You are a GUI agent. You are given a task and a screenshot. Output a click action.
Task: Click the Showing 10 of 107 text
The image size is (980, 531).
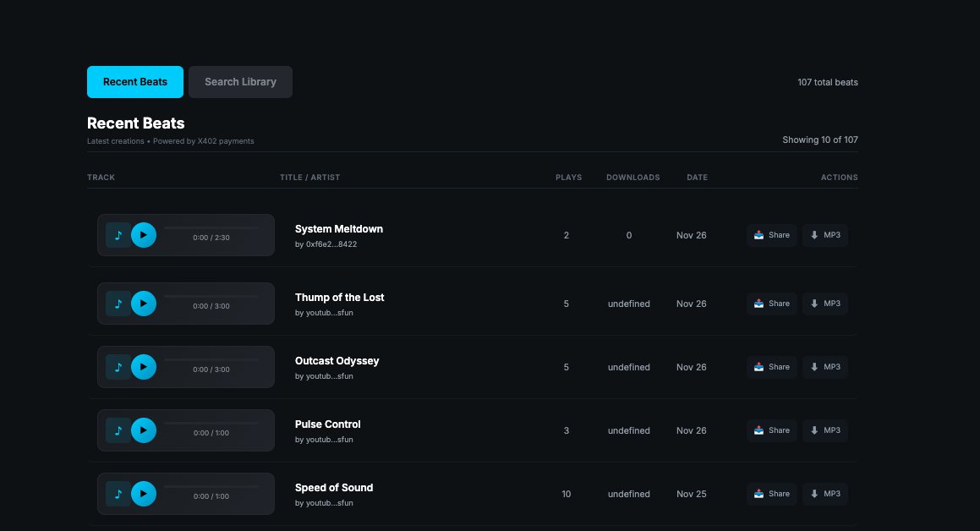(820, 140)
